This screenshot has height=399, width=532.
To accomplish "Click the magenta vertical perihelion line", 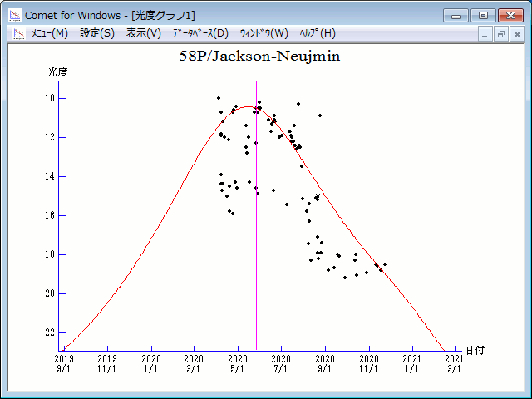I will click(256, 249).
